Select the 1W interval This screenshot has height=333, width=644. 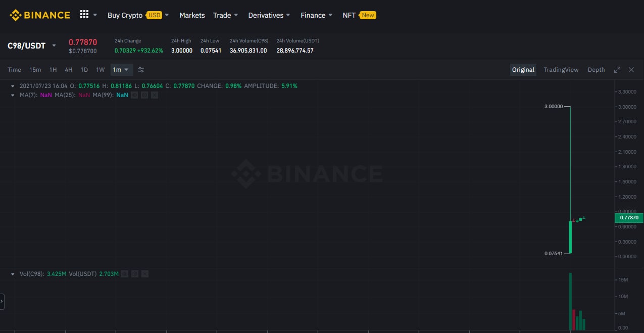tap(101, 70)
